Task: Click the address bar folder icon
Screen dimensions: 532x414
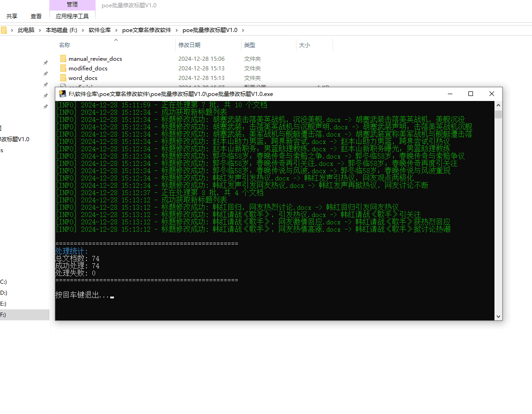Action: click(4, 30)
